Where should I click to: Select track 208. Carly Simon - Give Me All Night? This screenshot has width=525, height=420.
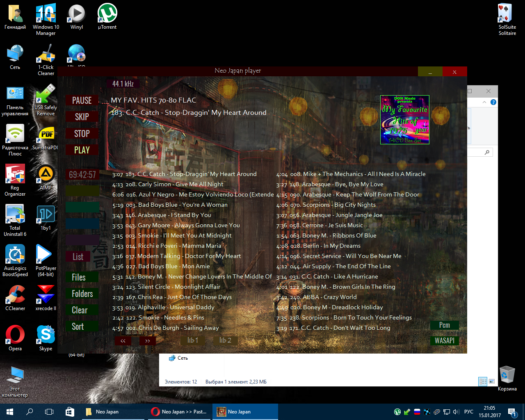coord(168,185)
